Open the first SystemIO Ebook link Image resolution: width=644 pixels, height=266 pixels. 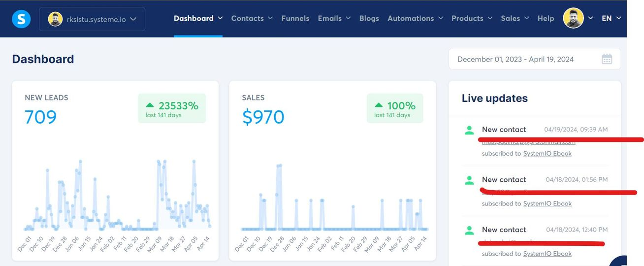pos(547,153)
